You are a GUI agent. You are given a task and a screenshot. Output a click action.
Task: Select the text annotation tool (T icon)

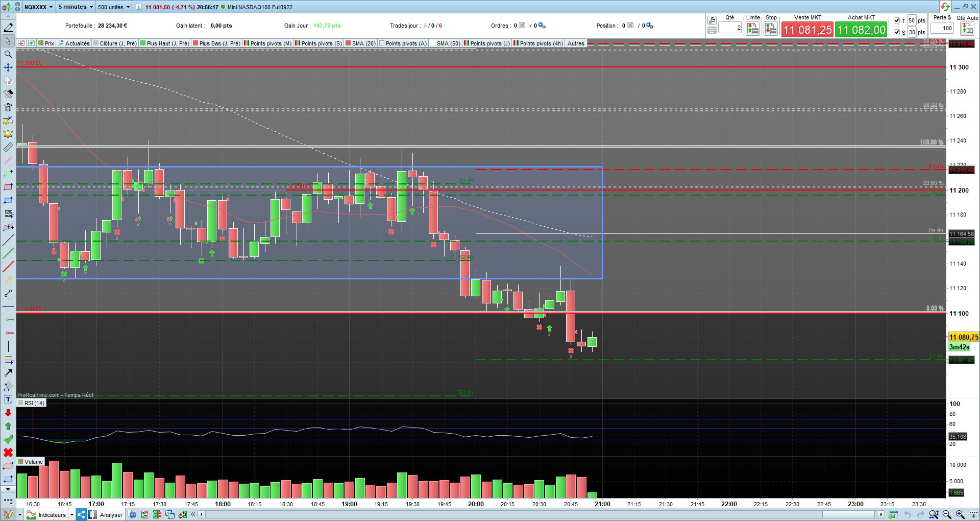(8, 399)
